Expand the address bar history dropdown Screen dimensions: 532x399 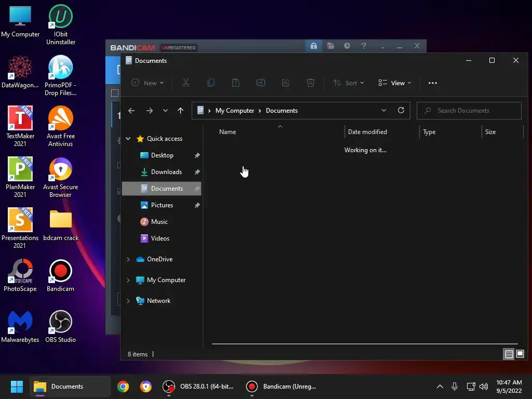384,110
